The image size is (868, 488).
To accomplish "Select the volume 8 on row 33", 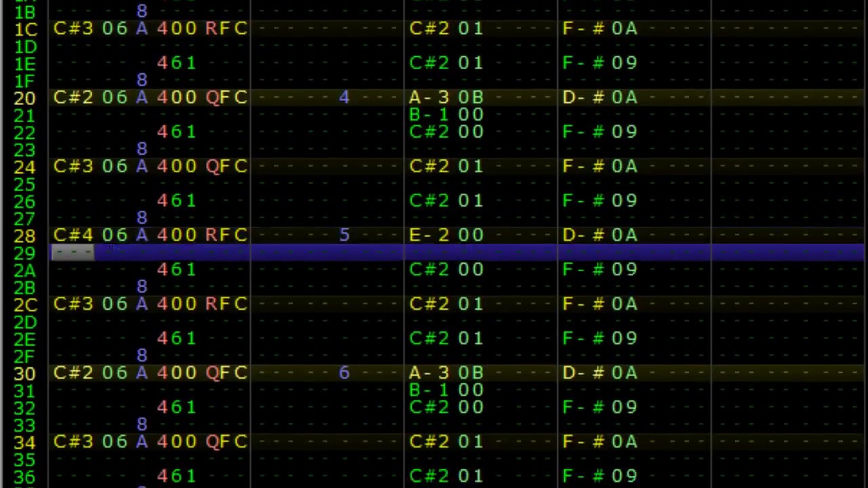I will (141, 424).
